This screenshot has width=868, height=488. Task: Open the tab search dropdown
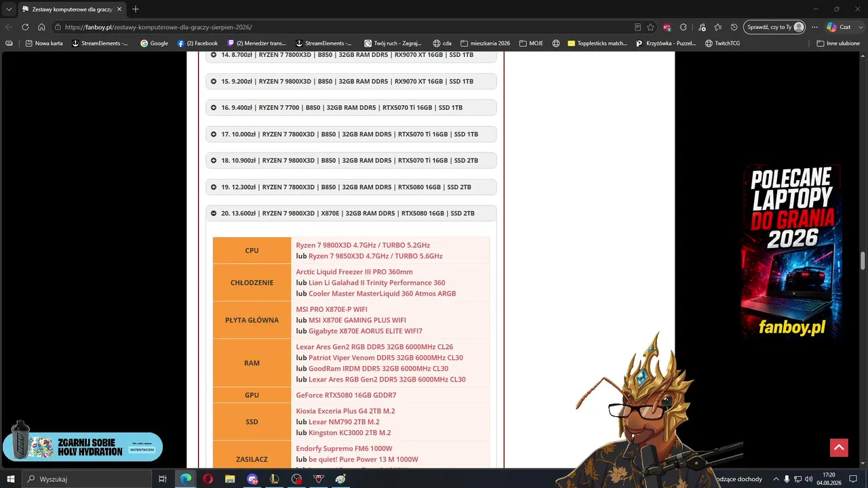9,9
